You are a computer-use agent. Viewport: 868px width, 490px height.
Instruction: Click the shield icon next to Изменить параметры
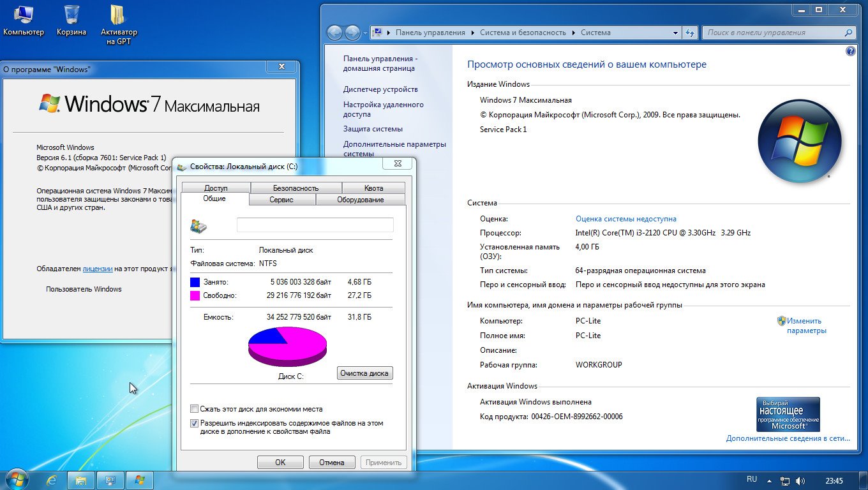781,321
